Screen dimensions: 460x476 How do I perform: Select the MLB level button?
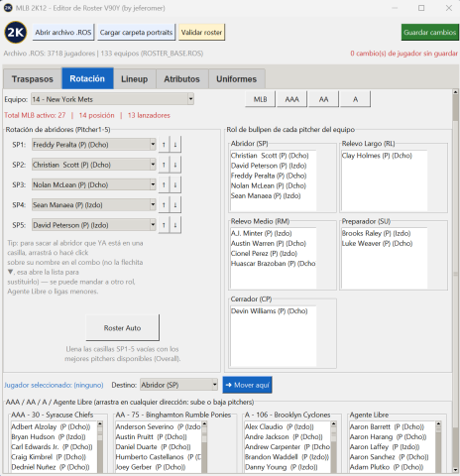(261, 99)
